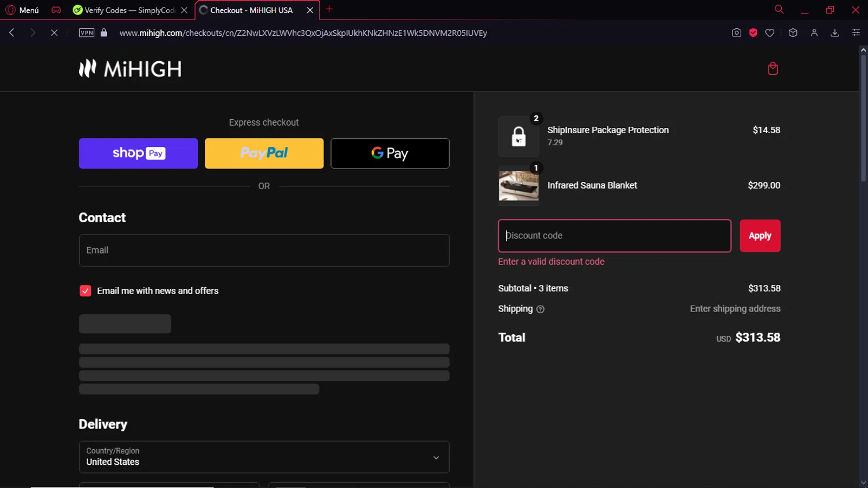Add page to bookmarks with heart icon

[770, 33]
